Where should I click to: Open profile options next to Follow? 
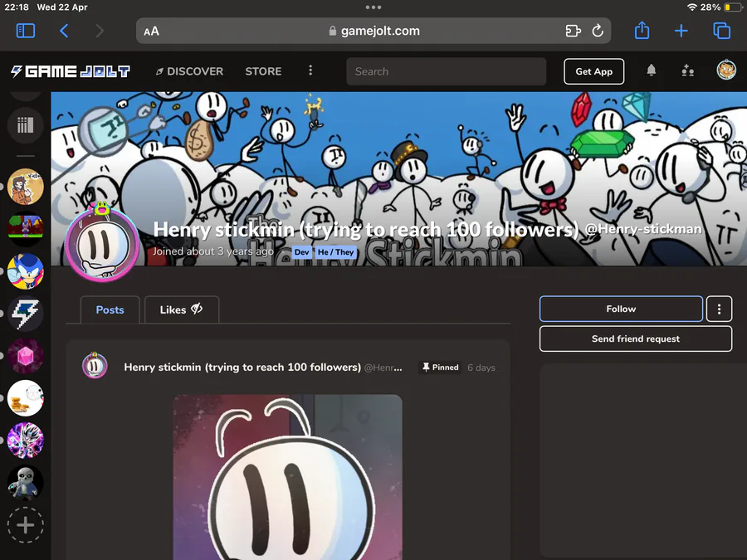click(x=719, y=309)
